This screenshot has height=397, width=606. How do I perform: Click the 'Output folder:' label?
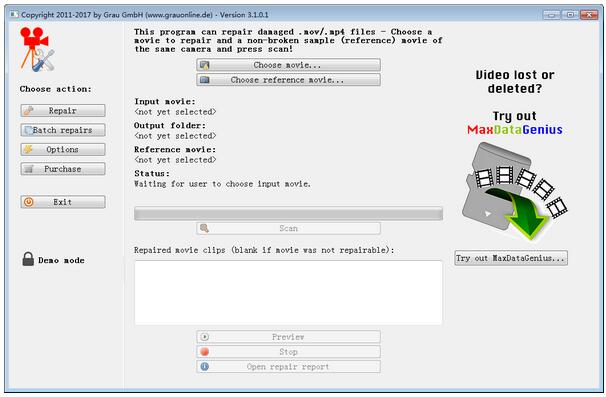170,126
